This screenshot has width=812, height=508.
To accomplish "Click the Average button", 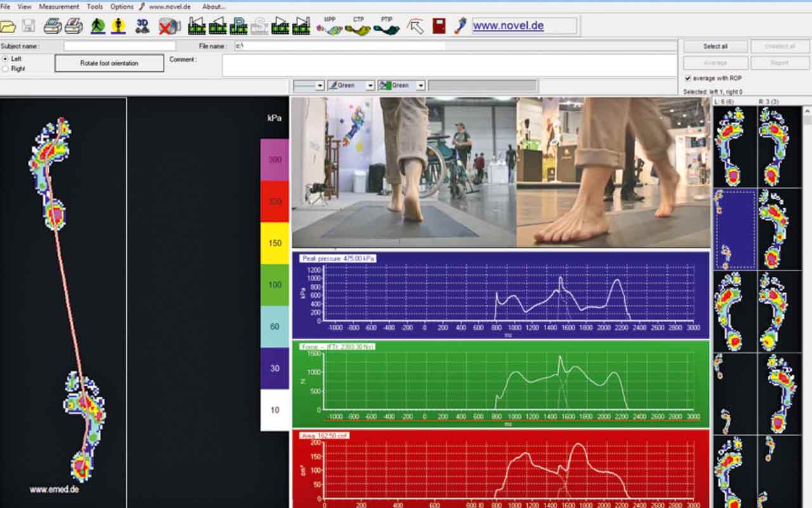I will [715, 63].
